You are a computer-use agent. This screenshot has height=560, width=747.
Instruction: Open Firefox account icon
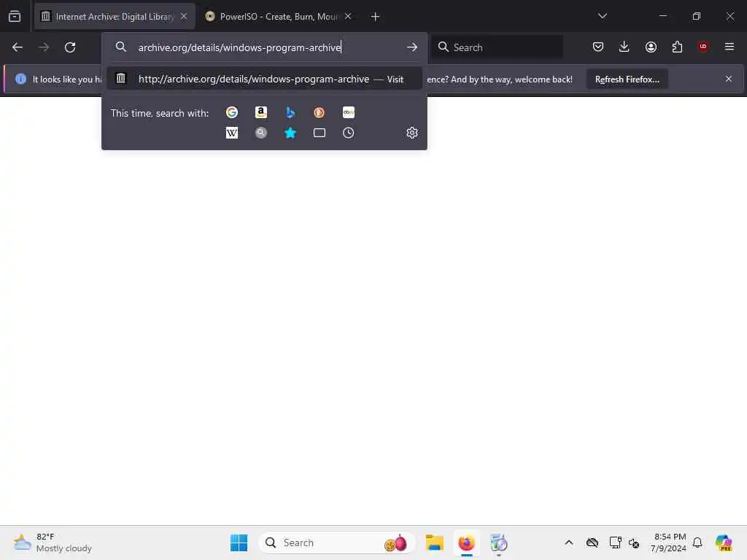click(651, 47)
